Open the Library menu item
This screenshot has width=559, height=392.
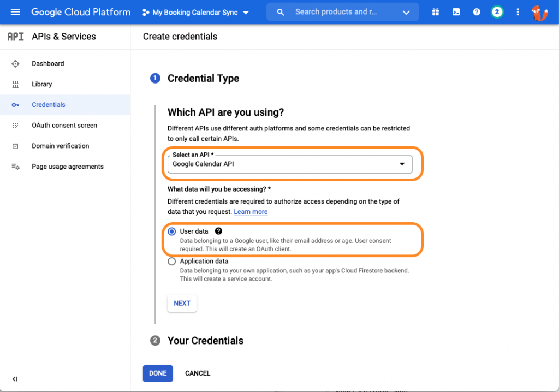41,84
